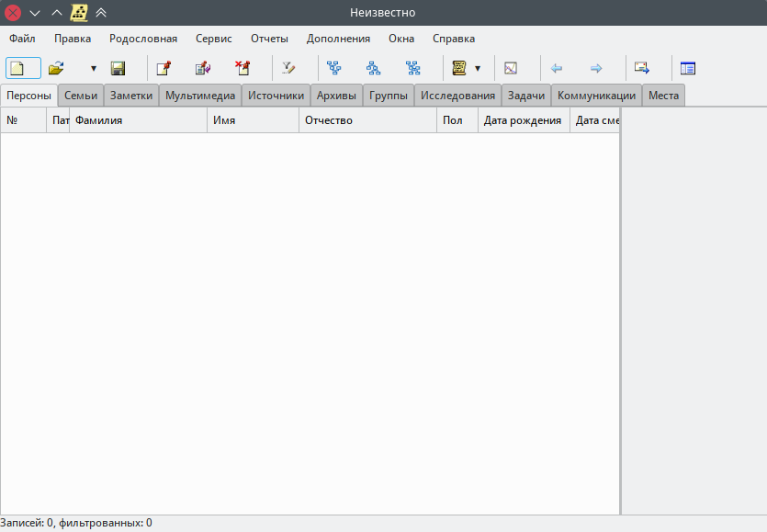Switch to the Источники tab

tap(276, 96)
